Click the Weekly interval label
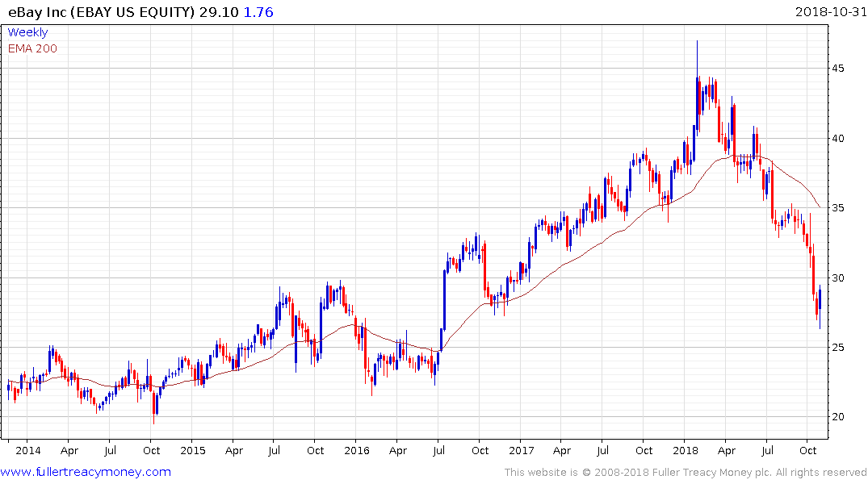Viewport: 868px width, 484px height. coord(27,32)
